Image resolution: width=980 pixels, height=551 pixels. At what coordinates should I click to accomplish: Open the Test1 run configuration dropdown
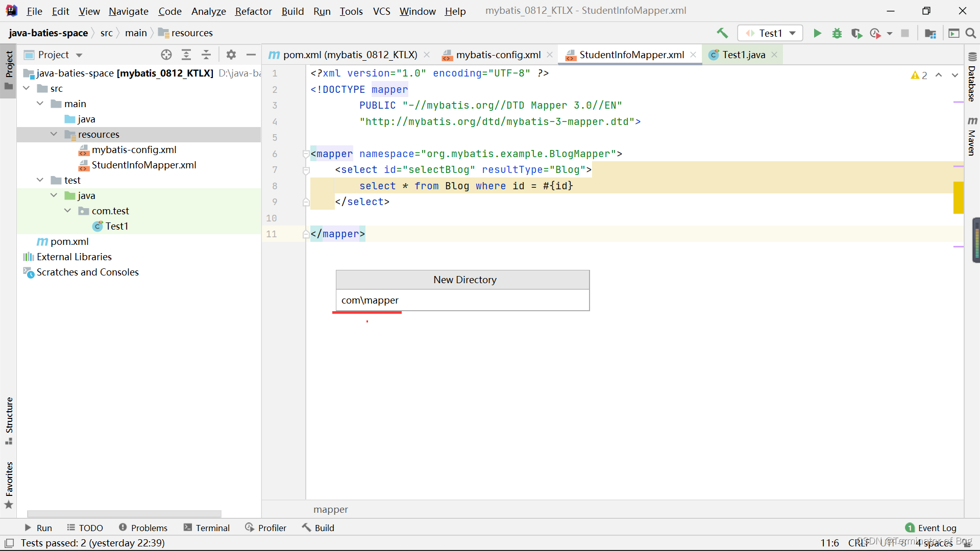[x=770, y=33]
